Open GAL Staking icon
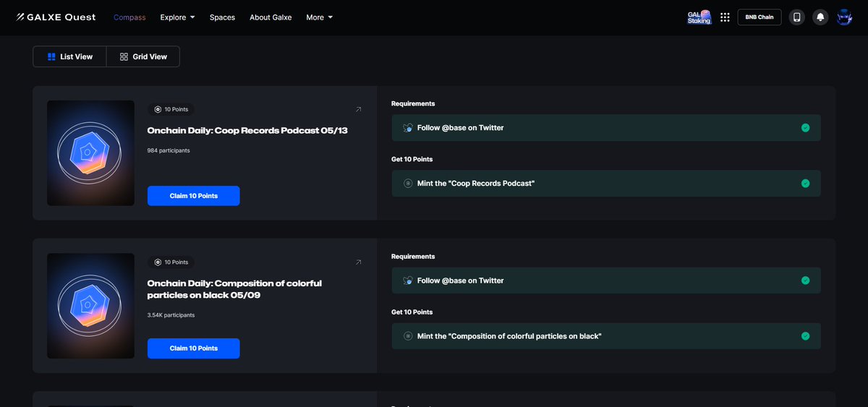 point(699,17)
